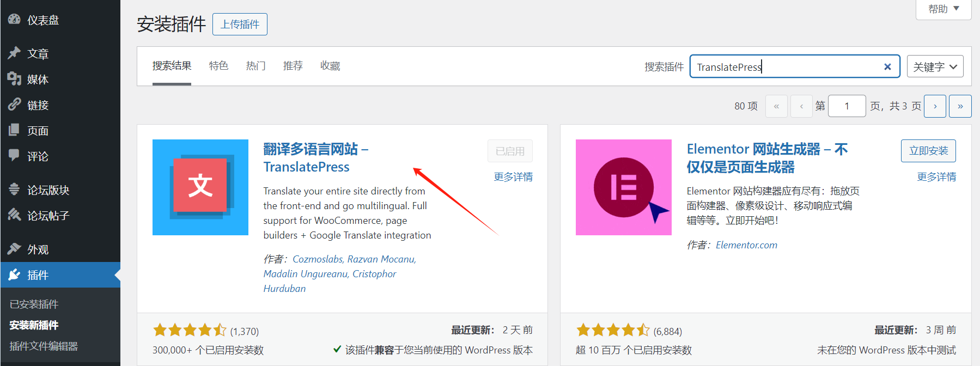Image resolution: width=980 pixels, height=366 pixels.
Task: Open 更多详情 for TranslatePress
Action: 513,177
